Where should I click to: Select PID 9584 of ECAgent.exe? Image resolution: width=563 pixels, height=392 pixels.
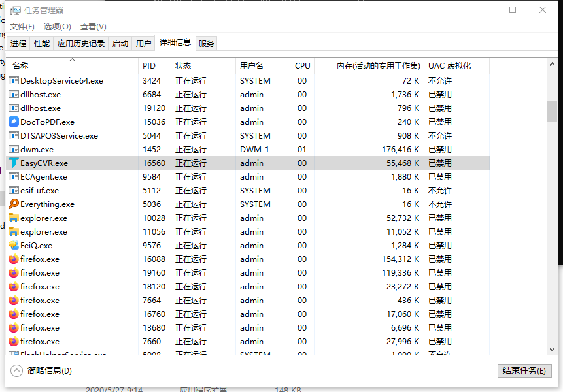[x=152, y=177]
